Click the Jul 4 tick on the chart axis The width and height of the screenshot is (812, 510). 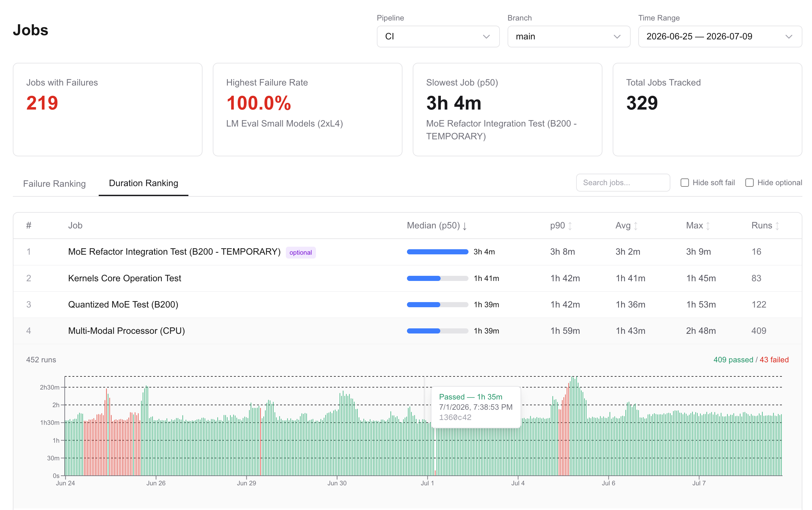pyautogui.click(x=518, y=483)
